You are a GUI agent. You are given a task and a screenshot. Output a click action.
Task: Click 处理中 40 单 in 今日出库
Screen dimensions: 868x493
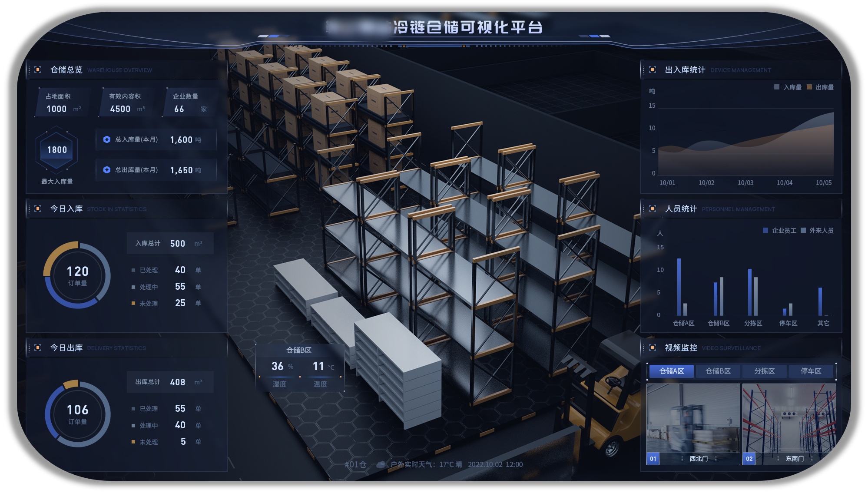tap(166, 425)
